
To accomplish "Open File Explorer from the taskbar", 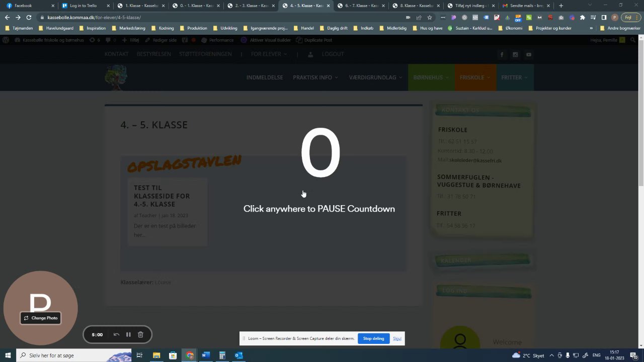I will coord(156,355).
